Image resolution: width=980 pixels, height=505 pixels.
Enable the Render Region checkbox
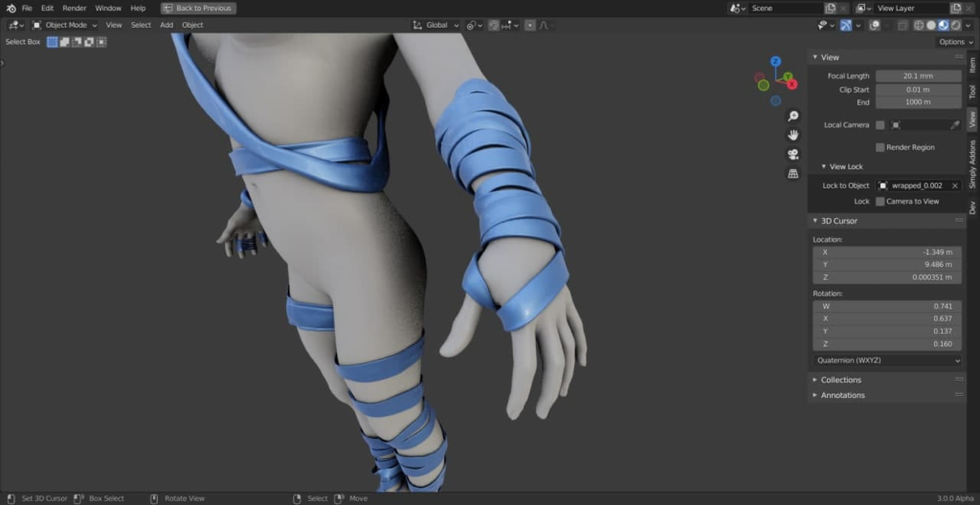(880, 147)
